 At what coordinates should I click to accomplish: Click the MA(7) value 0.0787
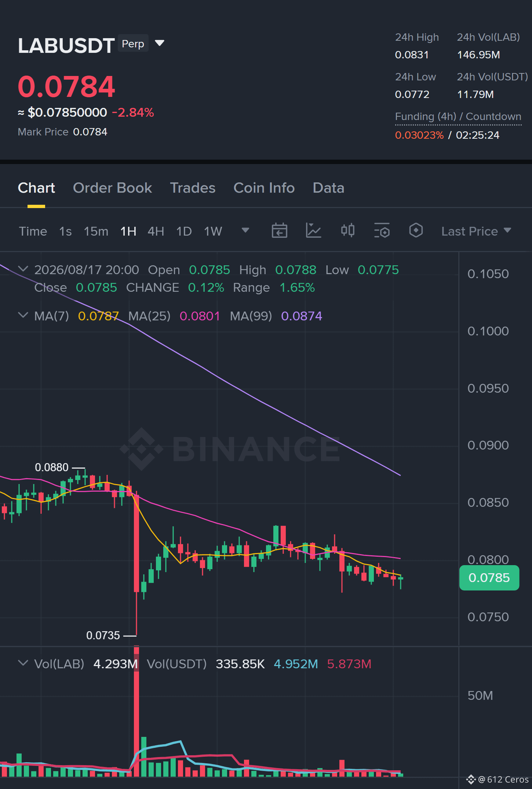98,316
